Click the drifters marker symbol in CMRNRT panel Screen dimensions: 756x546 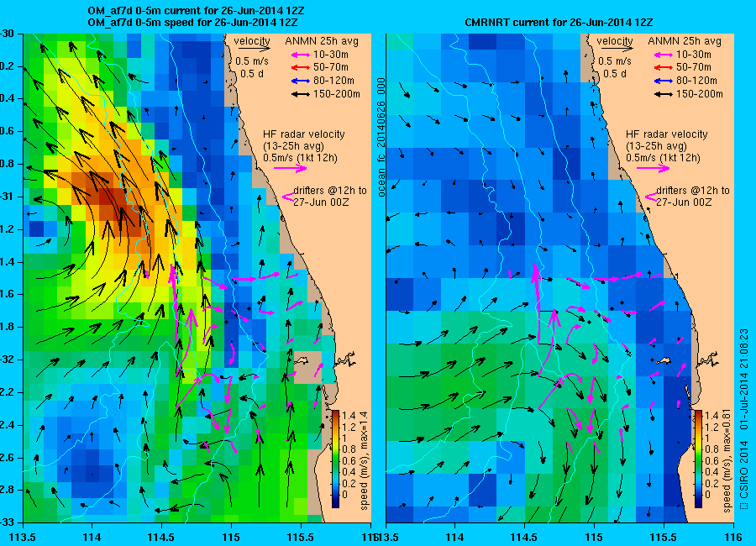tap(650, 197)
